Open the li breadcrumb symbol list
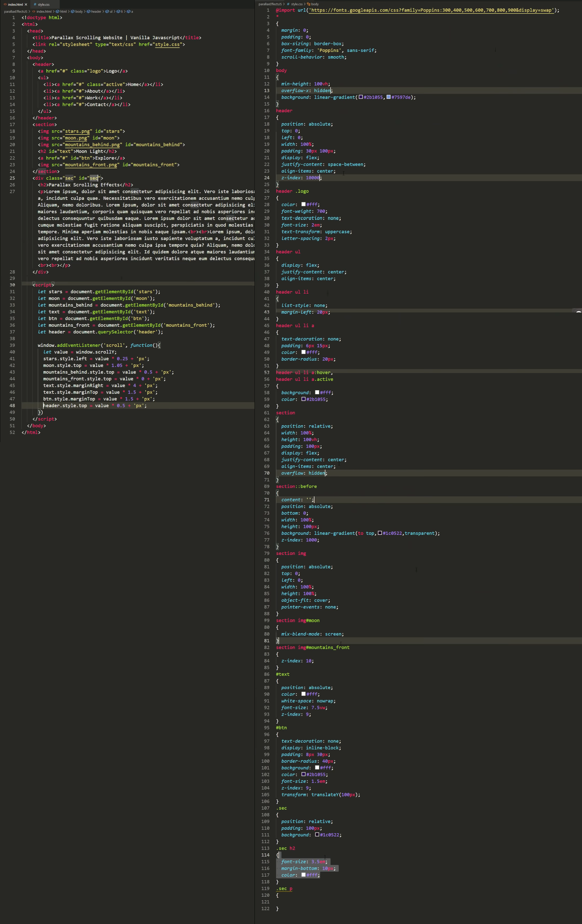Viewport: 582px width, 924px height. [121, 11]
